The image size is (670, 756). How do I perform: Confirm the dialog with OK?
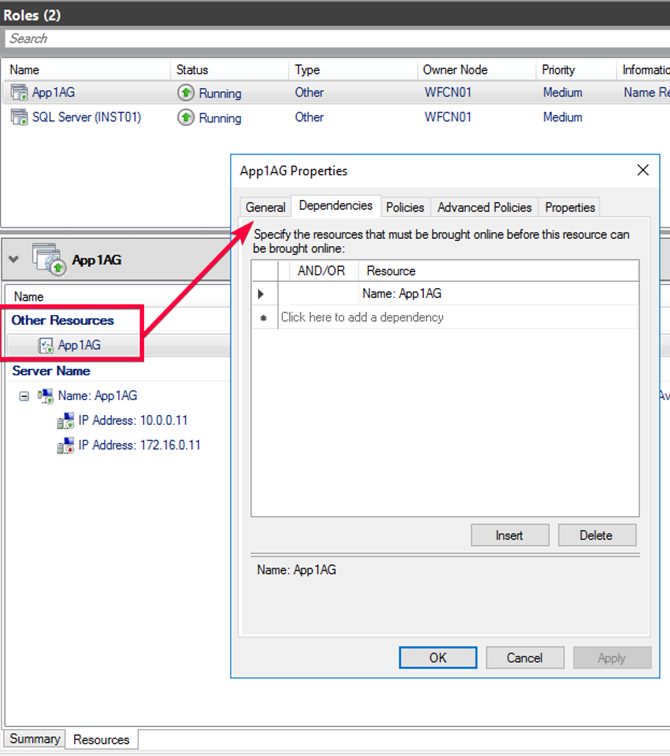tap(438, 658)
